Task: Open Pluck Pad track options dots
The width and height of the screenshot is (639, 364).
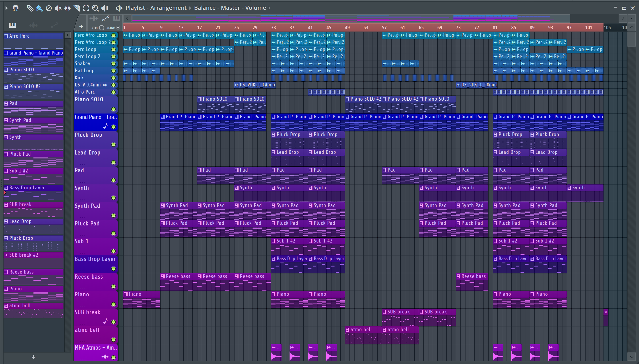Action: point(82,235)
